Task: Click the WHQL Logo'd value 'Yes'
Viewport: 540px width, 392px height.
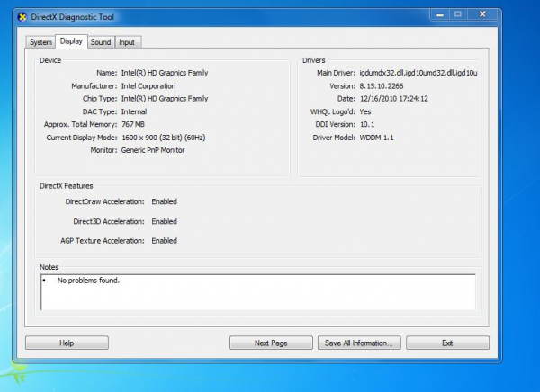Action: coord(365,111)
